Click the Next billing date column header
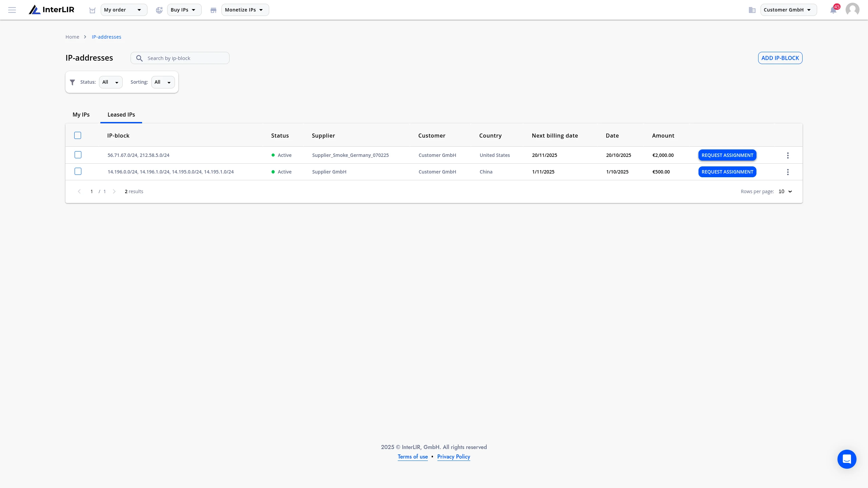868x488 pixels. [555, 136]
